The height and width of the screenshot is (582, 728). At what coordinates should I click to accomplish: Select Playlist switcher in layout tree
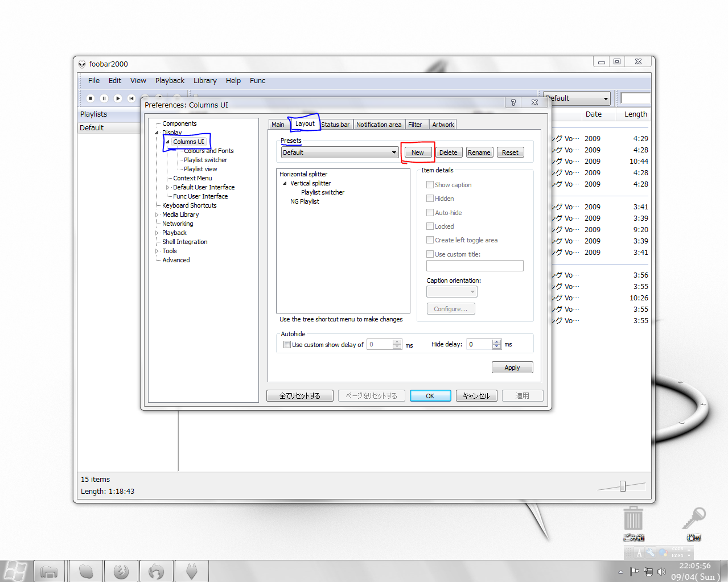coord(323,192)
